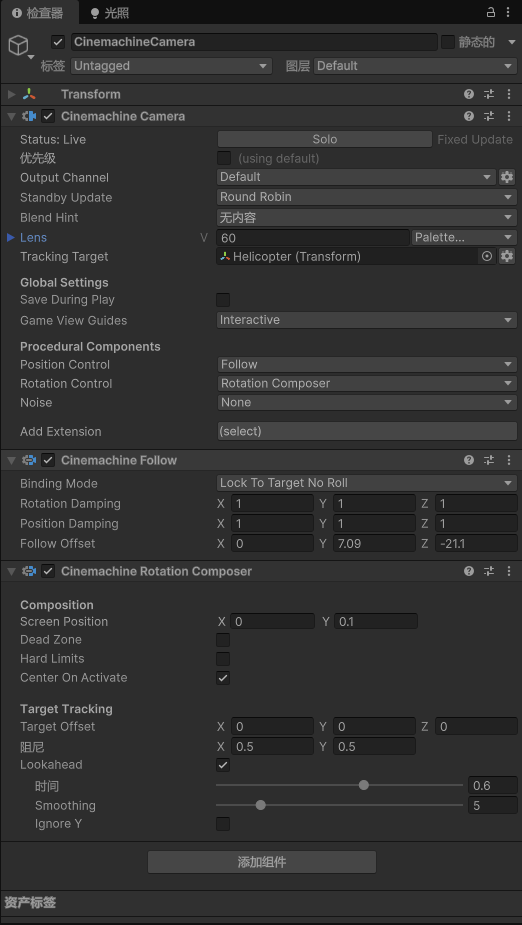Click the Add Extension select button
The width and height of the screenshot is (522, 925).
[367, 431]
